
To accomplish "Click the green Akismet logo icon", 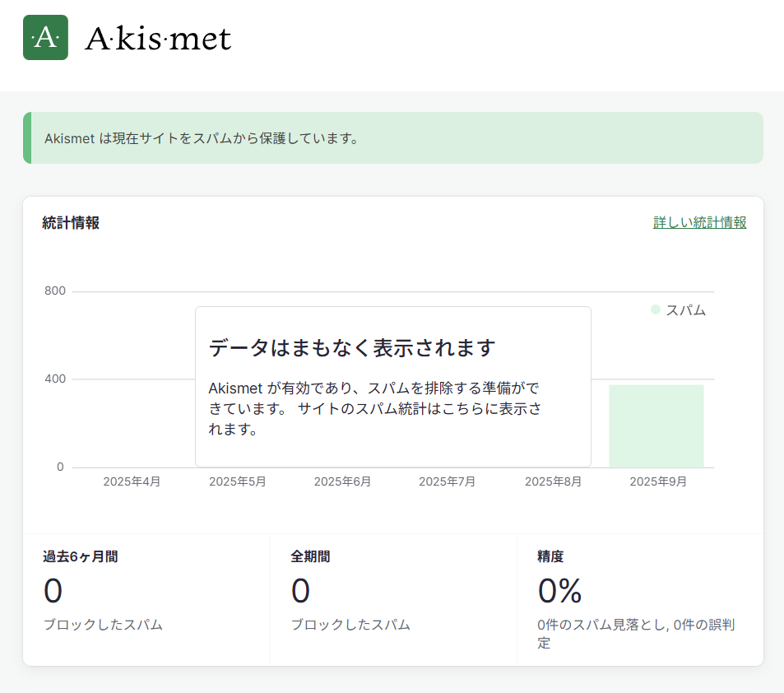I will [x=45, y=38].
